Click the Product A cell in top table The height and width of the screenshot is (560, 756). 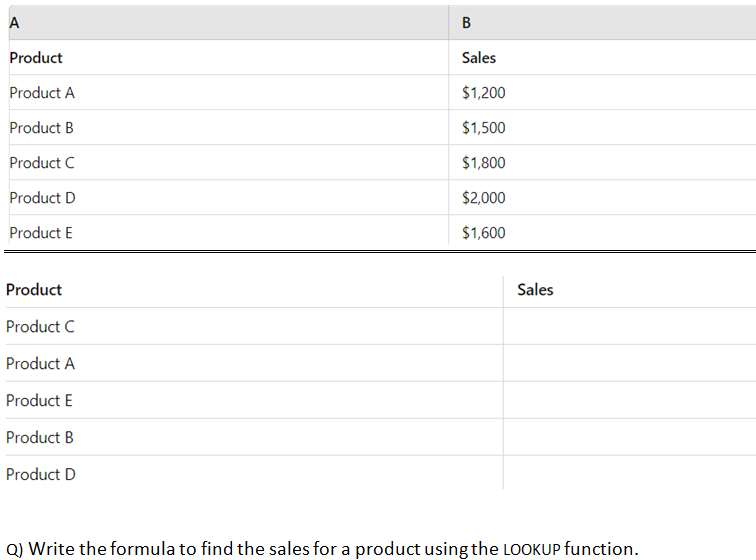coord(42,93)
